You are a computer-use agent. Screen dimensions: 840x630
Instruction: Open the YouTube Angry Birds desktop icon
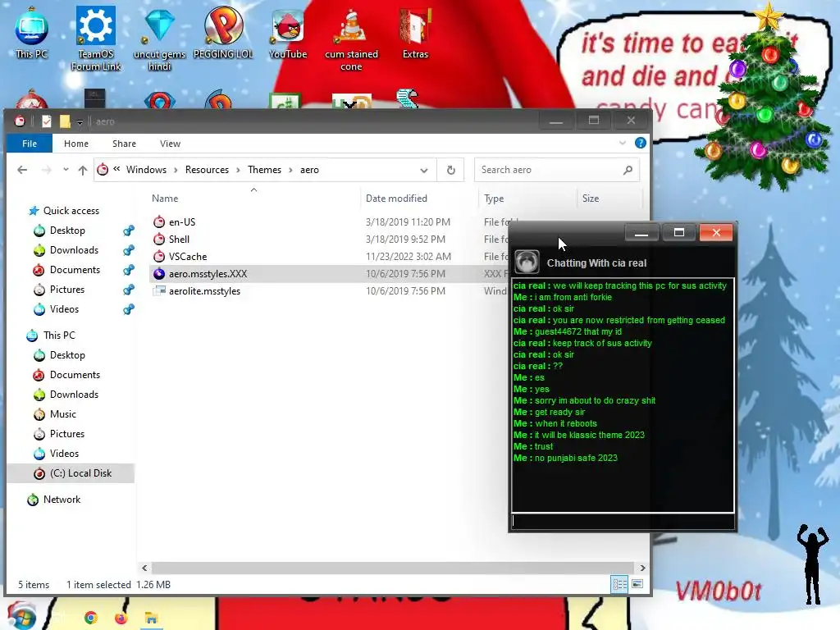[288, 32]
